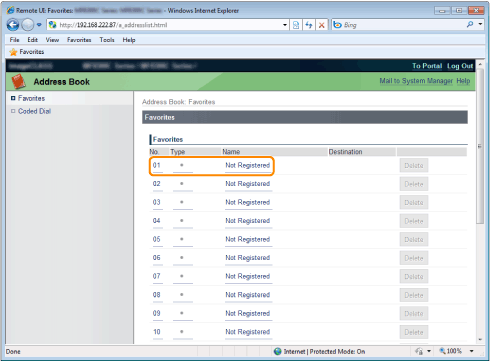Open favorites entry number 10
This screenshot has width=490, height=361.
coord(157,332)
